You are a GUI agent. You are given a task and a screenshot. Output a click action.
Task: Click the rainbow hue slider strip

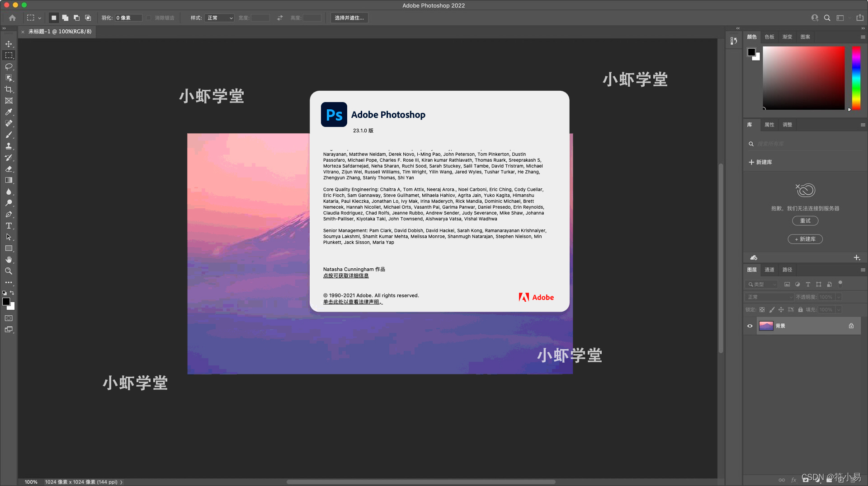click(x=856, y=78)
